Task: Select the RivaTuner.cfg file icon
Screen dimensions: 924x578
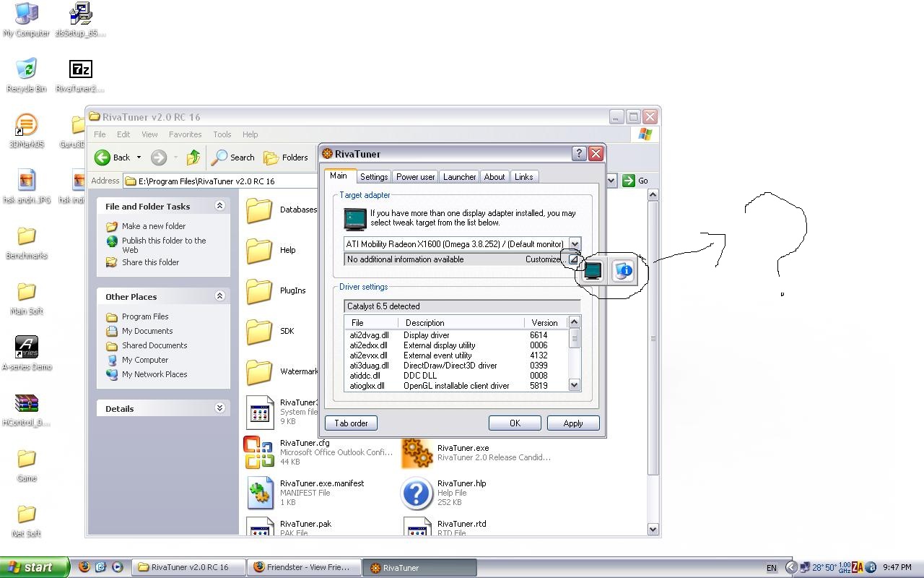Action: [x=259, y=452]
